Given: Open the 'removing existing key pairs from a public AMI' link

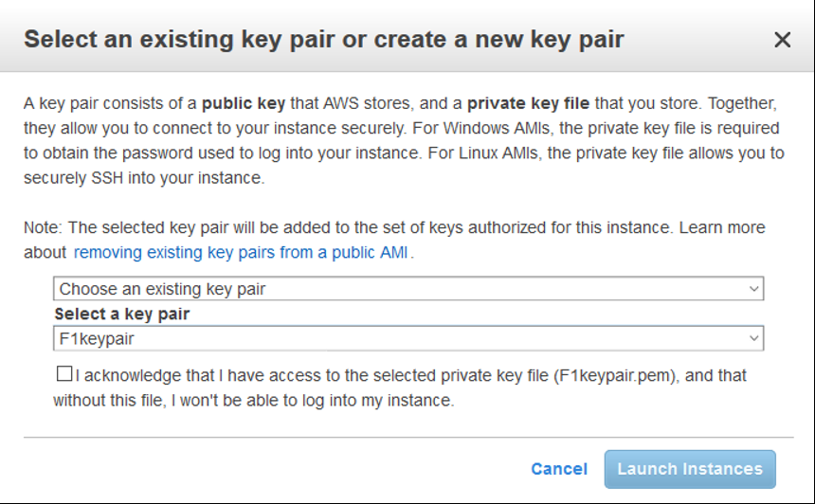Looking at the screenshot, I should pos(241,253).
